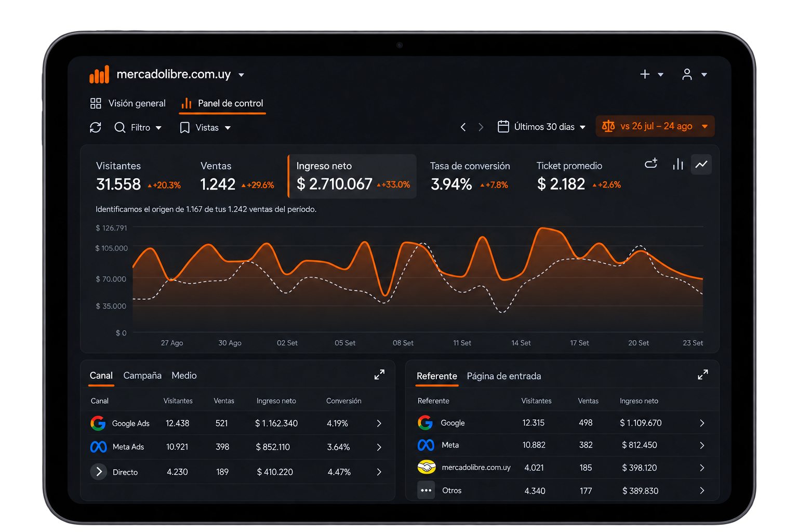Expand the mercadolibre.com.uy site selector
798x532 pixels.
(x=241, y=75)
